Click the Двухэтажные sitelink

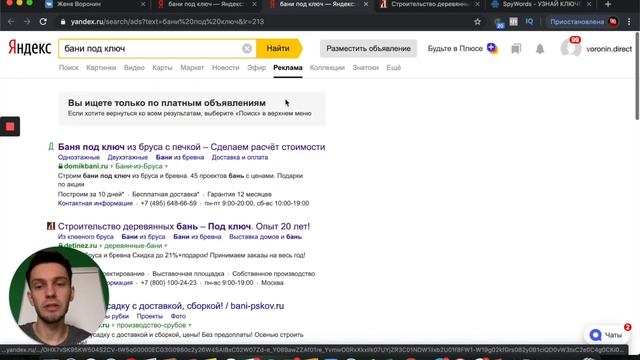127,158
